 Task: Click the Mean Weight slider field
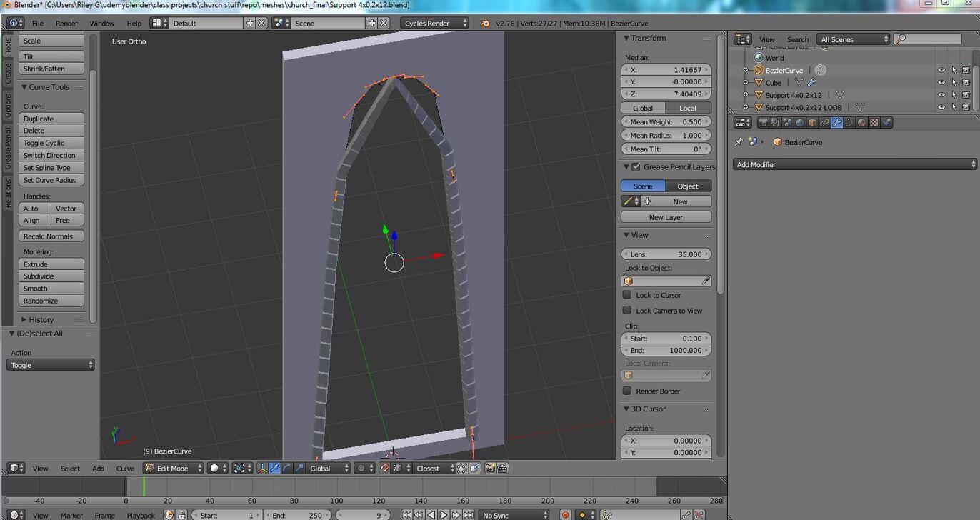click(x=666, y=122)
